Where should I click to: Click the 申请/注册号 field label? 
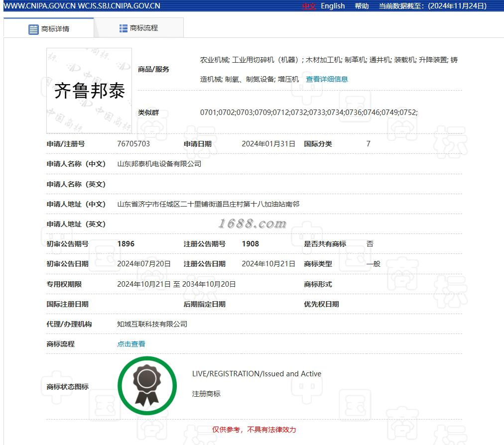point(66,144)
